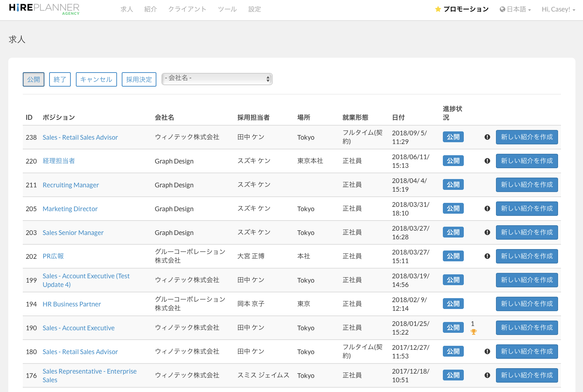Viewport: 583px width, 392px height.
Task: Click the star icon beside プロモーション
Action: (x=438, y=9)
